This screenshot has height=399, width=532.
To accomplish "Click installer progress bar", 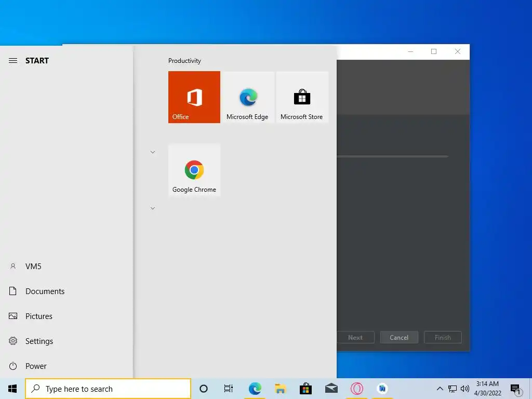I will (393, 156).
